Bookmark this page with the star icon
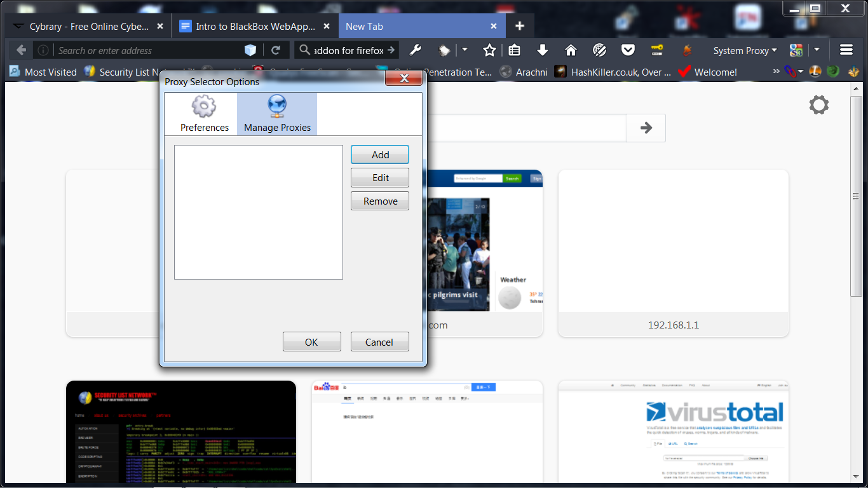 tap(489, 50)
